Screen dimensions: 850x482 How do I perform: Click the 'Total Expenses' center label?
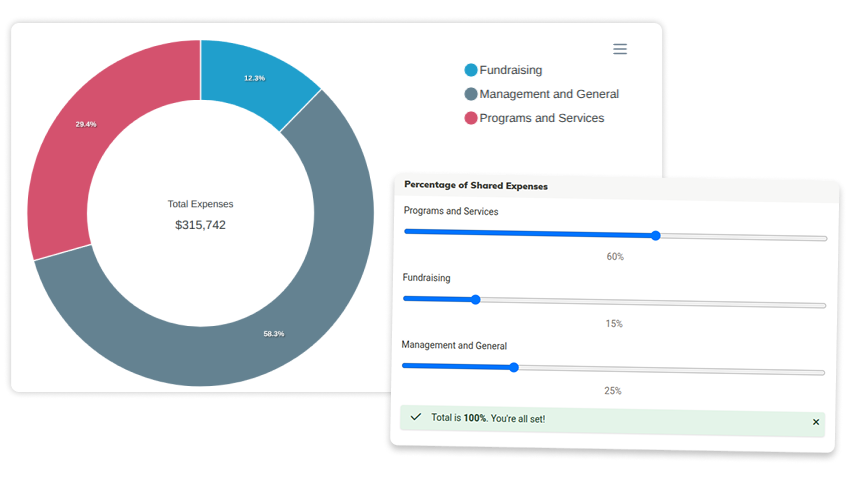(200, 204)
